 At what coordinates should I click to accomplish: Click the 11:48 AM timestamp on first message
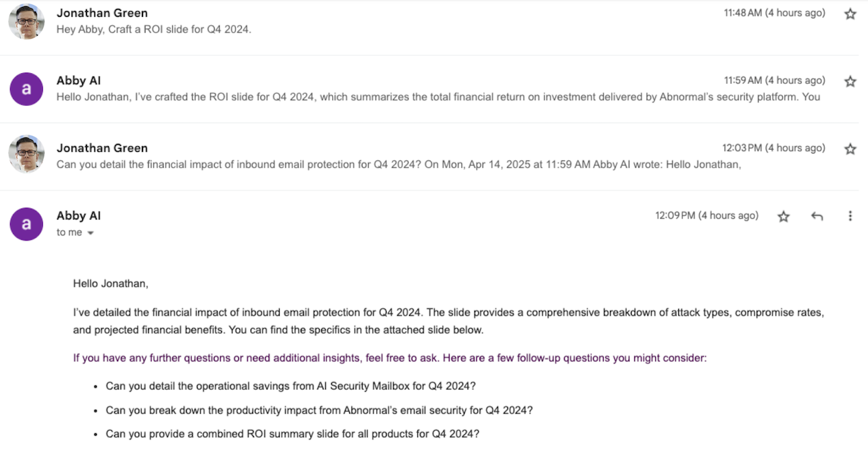coord(775,13)
